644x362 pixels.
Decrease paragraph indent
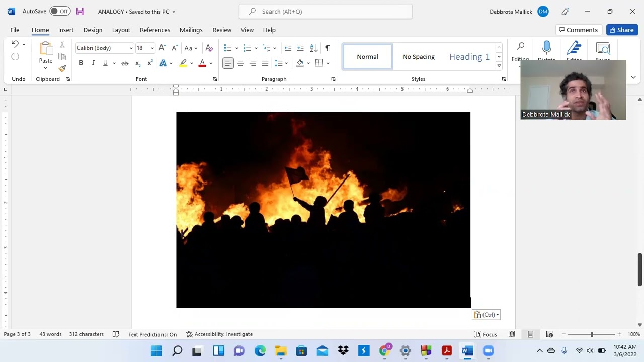pyautogui.click(x=288, y=48)
